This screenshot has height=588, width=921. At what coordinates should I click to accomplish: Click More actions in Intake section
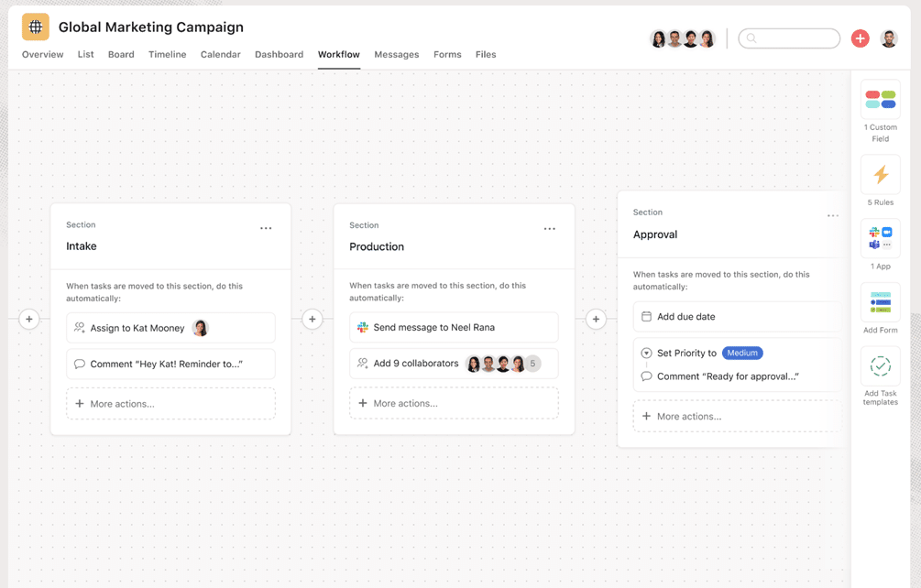click(170, 404)
